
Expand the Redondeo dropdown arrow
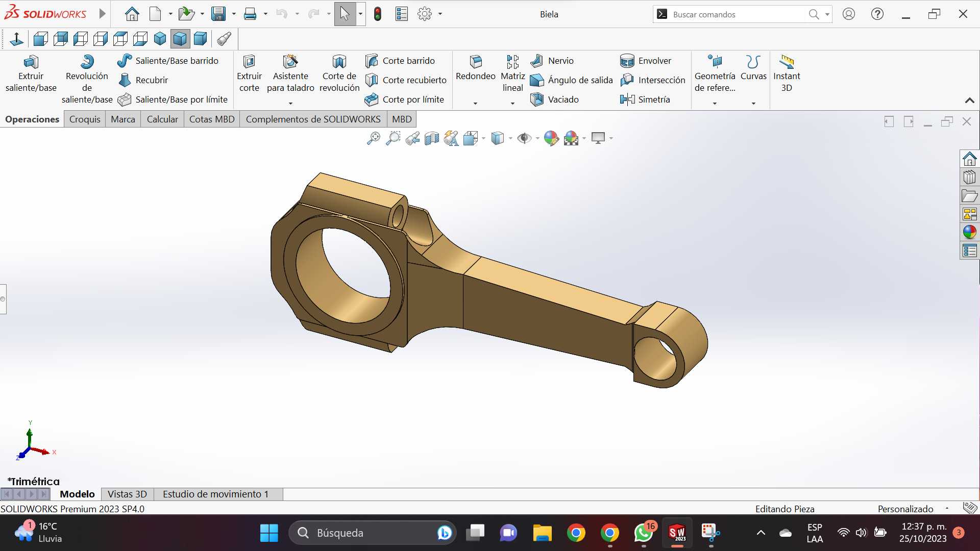click(475, 104)
